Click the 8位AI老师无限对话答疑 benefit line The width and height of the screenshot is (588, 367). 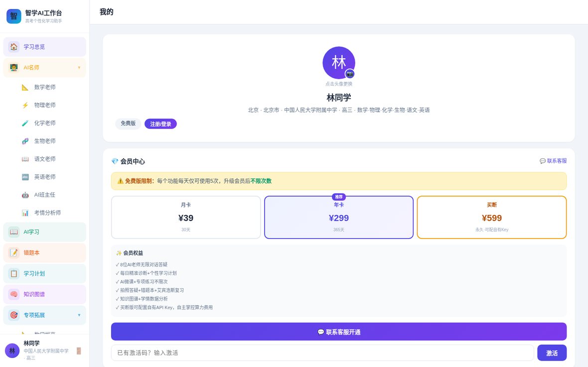tap(142, 264)
